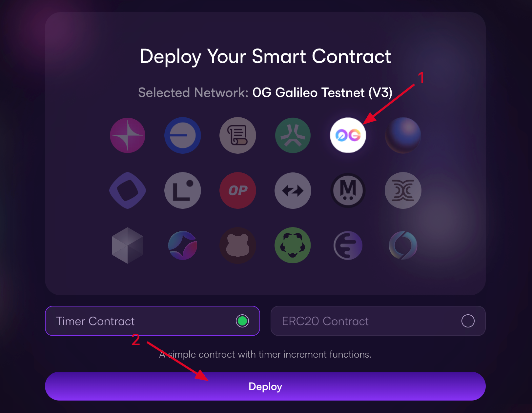
Task: Choose the red OP Optimism network icon
Action: click(238, 190)
